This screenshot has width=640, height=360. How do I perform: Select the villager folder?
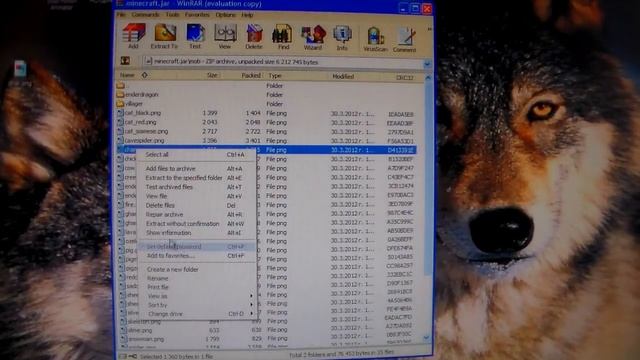tap(134, 104)
